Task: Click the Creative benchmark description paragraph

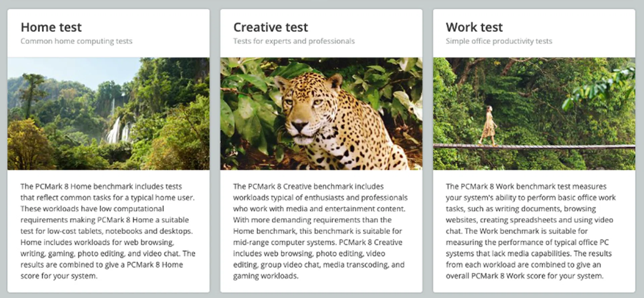Action: click(320, 231)
